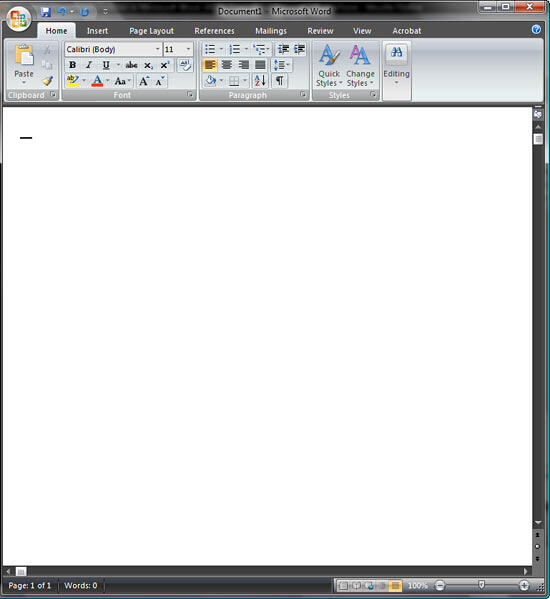Click the zoom slider handle

point(482,585)
